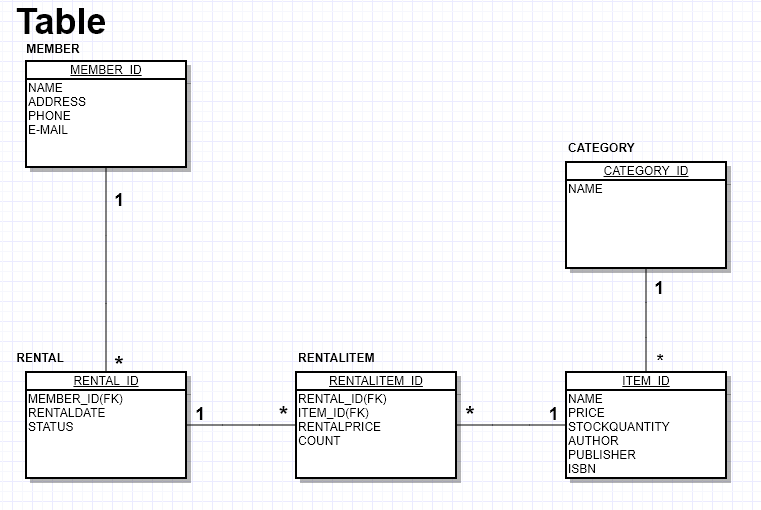The image size is (761, 510).
Task: Click the RENTALPRICE attribute
Action: (x=339, y=427)
